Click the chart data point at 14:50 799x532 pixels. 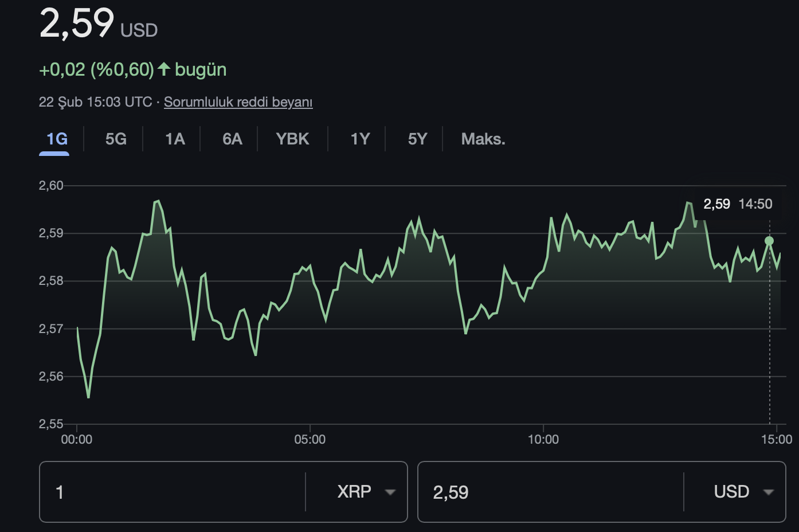(x=769, y=241)
